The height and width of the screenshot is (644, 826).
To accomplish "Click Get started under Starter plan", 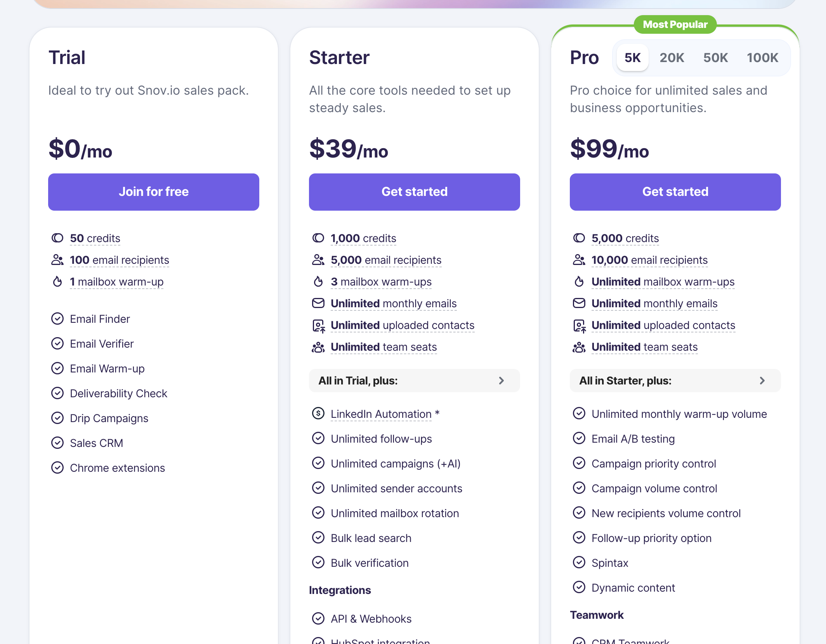I will click(414, 192).
